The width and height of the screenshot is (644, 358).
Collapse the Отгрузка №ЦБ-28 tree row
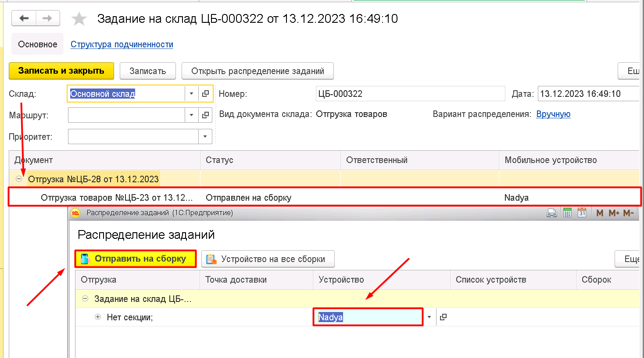click(19, 179)
